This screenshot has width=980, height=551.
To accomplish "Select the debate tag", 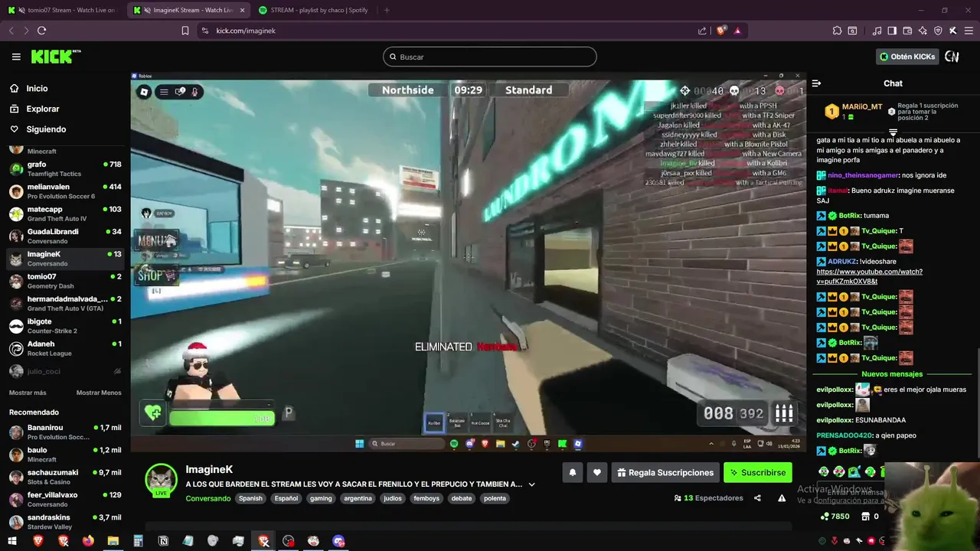I will (462, 498).
